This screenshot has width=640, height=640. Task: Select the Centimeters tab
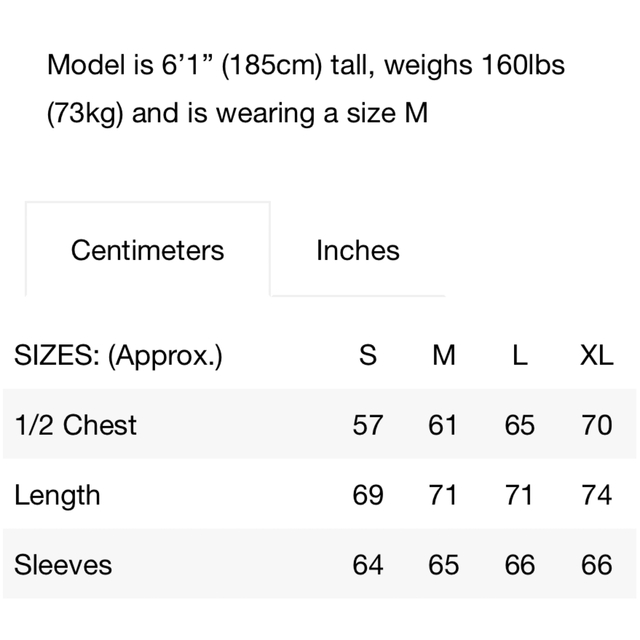148,250
